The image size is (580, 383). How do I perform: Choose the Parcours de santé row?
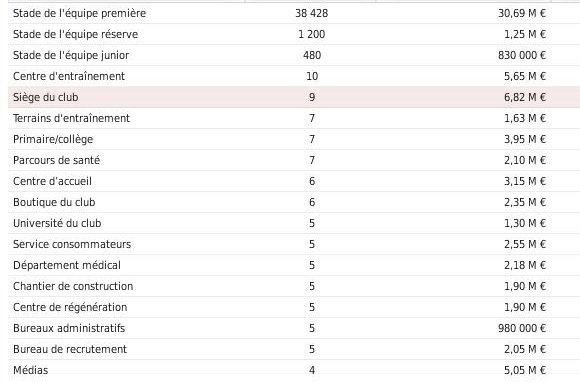[294, 160]
